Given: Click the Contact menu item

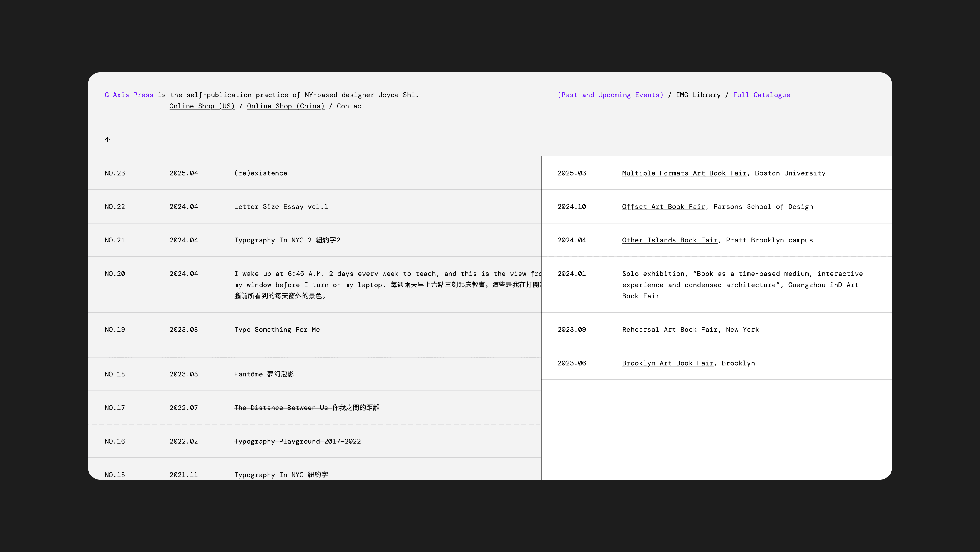Looking at the screenshot, I should [x=351, y=106].
